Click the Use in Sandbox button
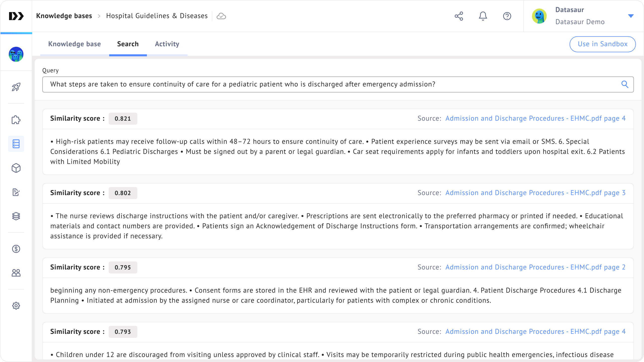Image resolution: width=644 pixels, height=362 pixels. click(x=602, y=44)
